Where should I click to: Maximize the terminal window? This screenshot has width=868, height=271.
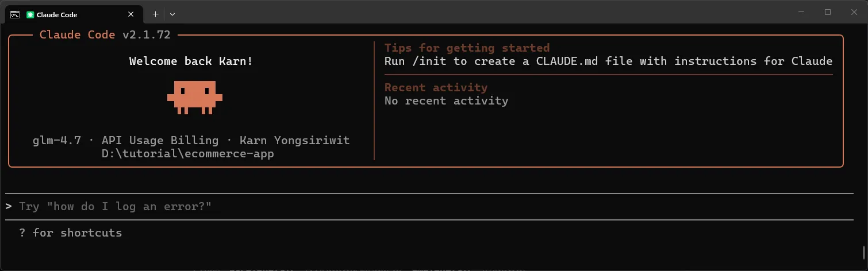point(828,12)
